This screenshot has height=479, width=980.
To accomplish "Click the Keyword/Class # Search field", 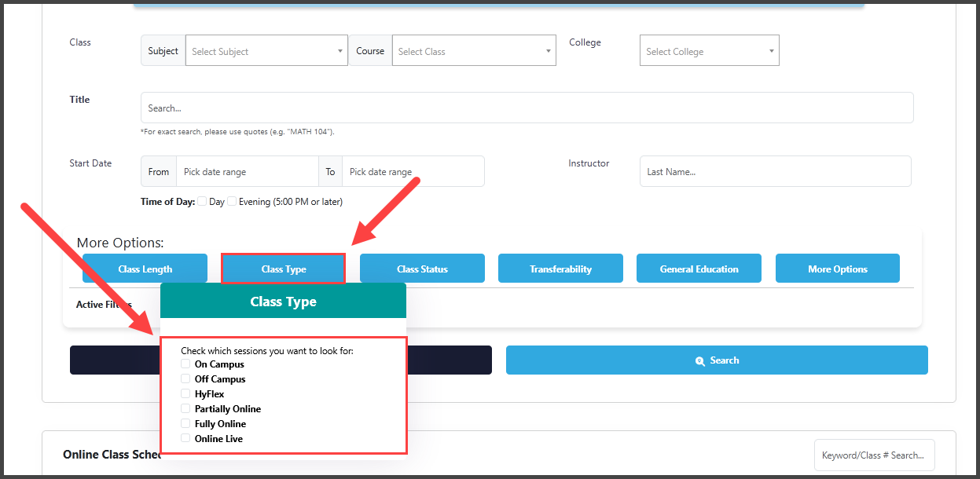I will 874,455.
